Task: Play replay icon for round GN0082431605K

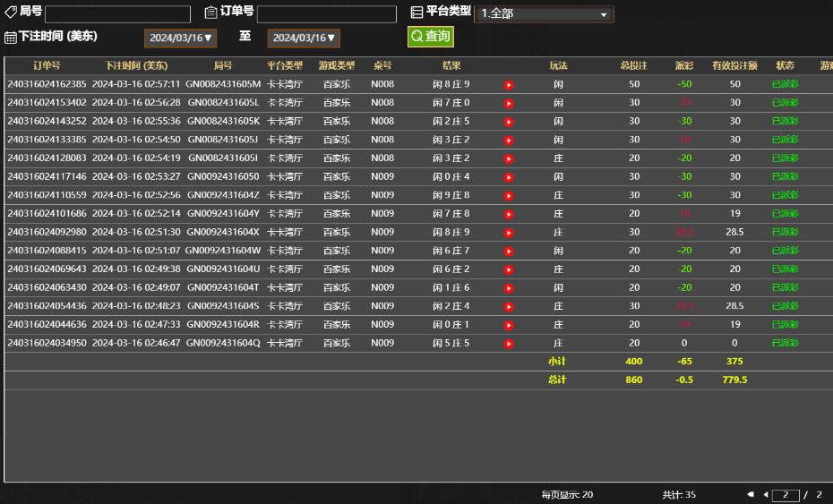Action: tap(509, 122)
